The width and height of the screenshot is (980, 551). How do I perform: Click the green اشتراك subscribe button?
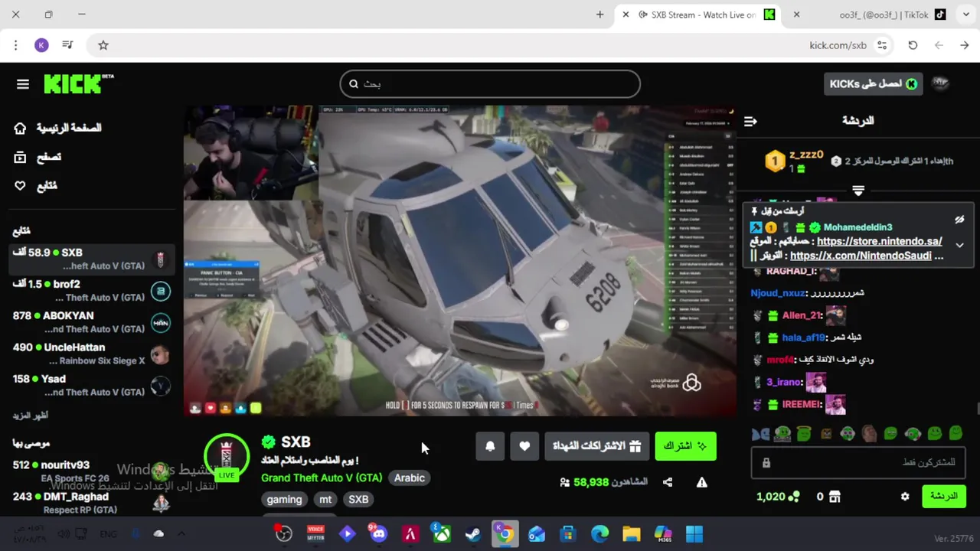(685, 446)
